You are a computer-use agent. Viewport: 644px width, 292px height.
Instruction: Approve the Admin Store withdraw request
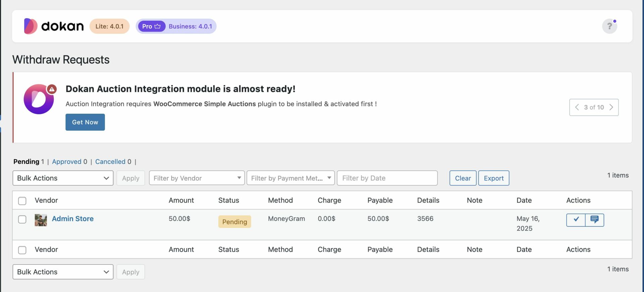click(x=576, y=220)
